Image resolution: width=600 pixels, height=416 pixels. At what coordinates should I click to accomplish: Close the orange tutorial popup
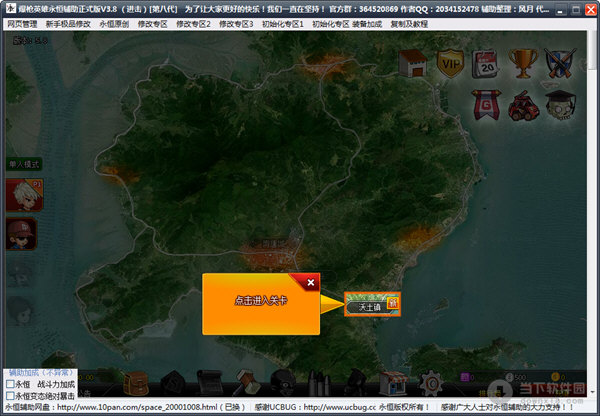[311, 282]
